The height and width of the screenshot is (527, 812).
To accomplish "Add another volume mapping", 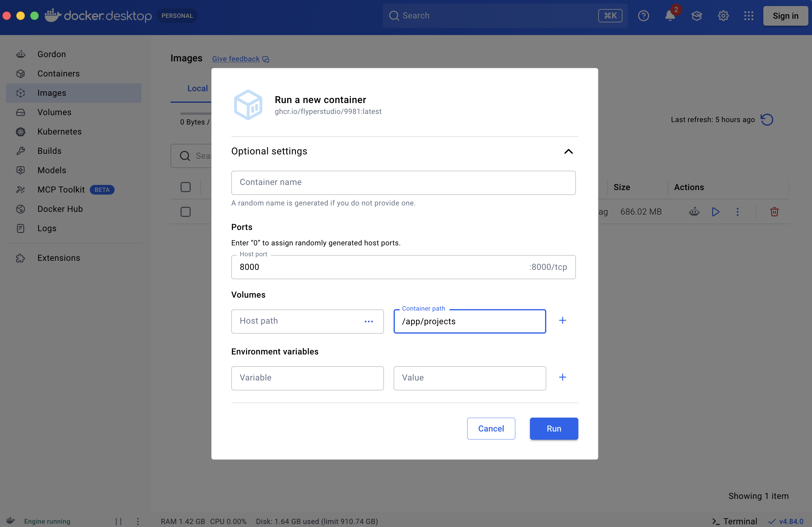I will (x=562, y=321).
